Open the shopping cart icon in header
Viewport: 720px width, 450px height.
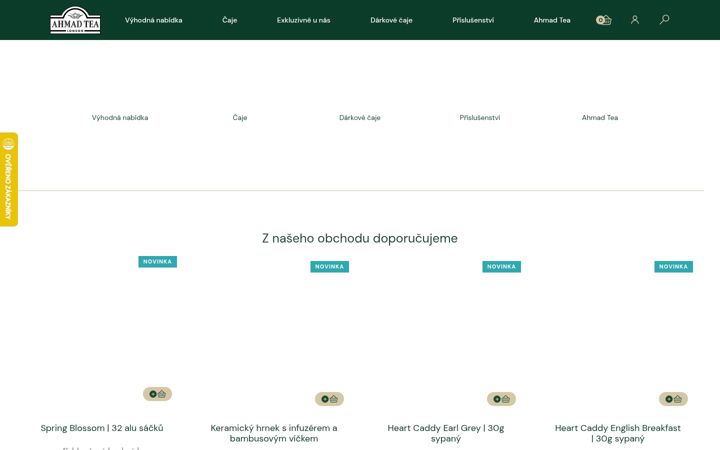tap(603, 20)
